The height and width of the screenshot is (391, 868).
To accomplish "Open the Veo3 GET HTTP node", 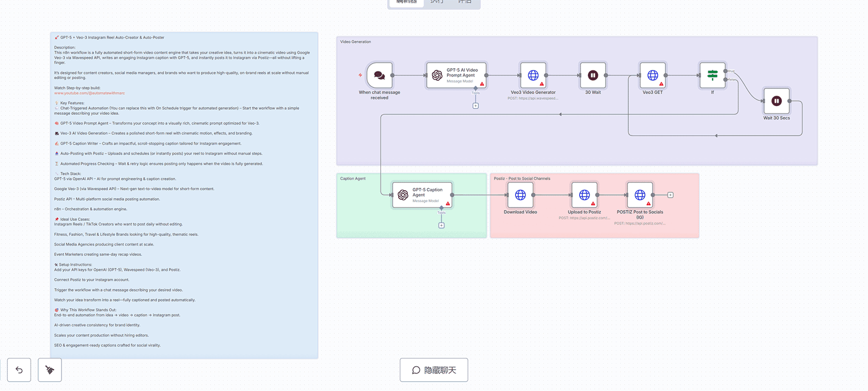I will tap(653, 76).
